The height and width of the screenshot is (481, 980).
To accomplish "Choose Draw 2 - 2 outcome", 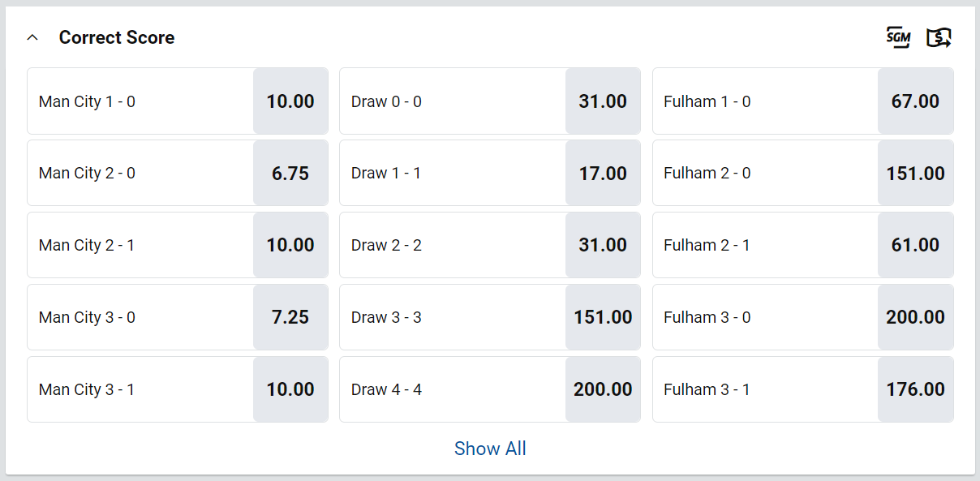I will [x=490, y=245].
